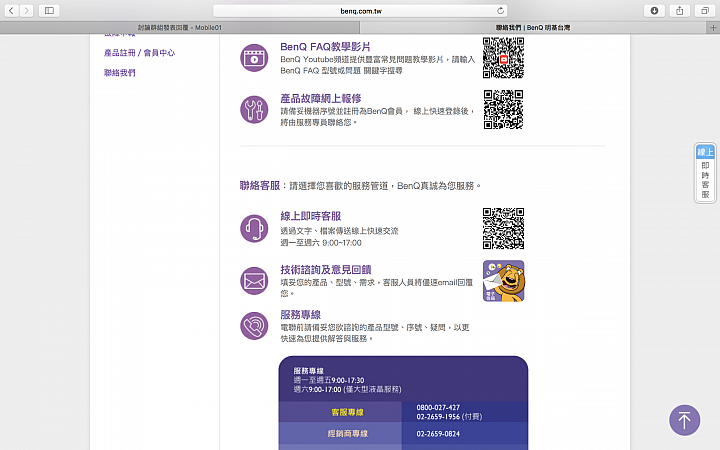
Task: Select phone number 02-2659-1956
Action: (438, 416)
